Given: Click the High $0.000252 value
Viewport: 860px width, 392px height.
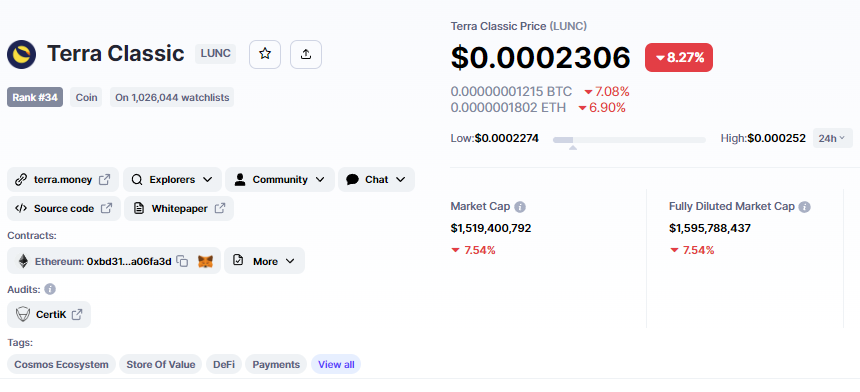Looking at the screenshot, I should 776,138.
